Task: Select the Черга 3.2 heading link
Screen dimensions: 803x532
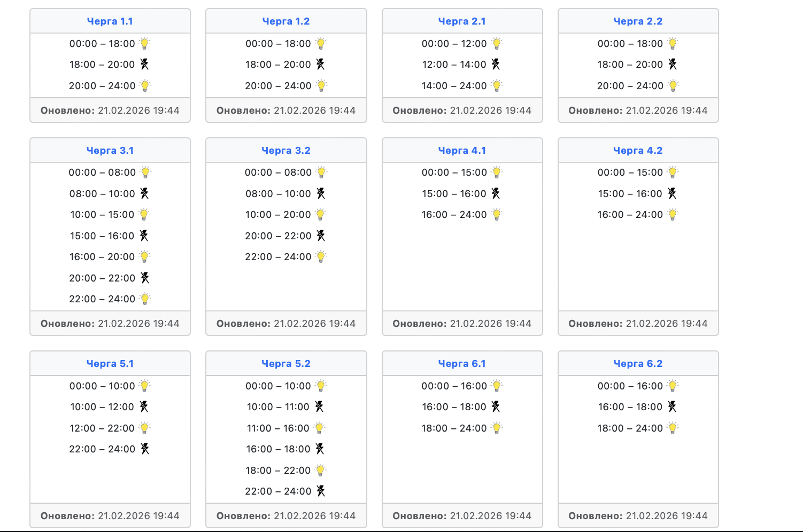Action: pos(286,151)
